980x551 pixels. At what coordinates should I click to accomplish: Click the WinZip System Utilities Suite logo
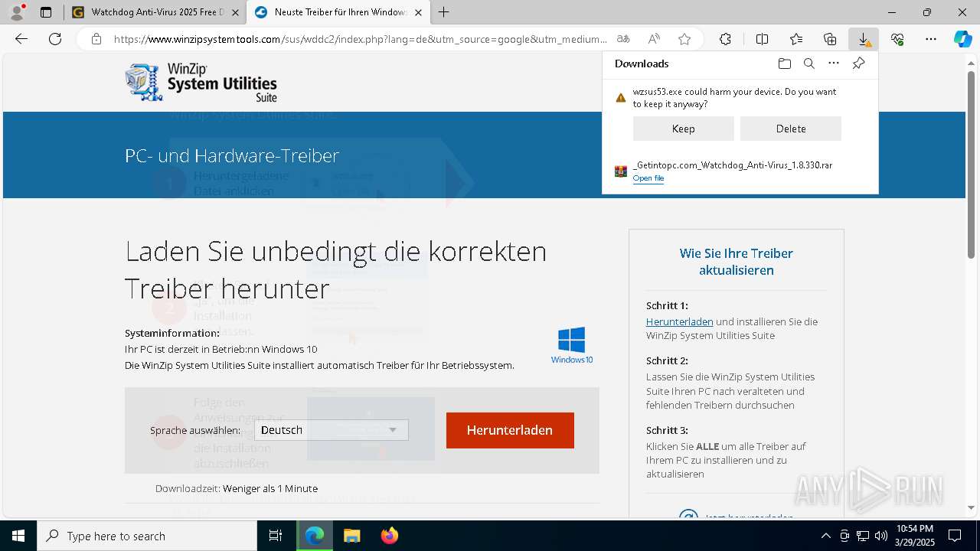click(201, 82)
